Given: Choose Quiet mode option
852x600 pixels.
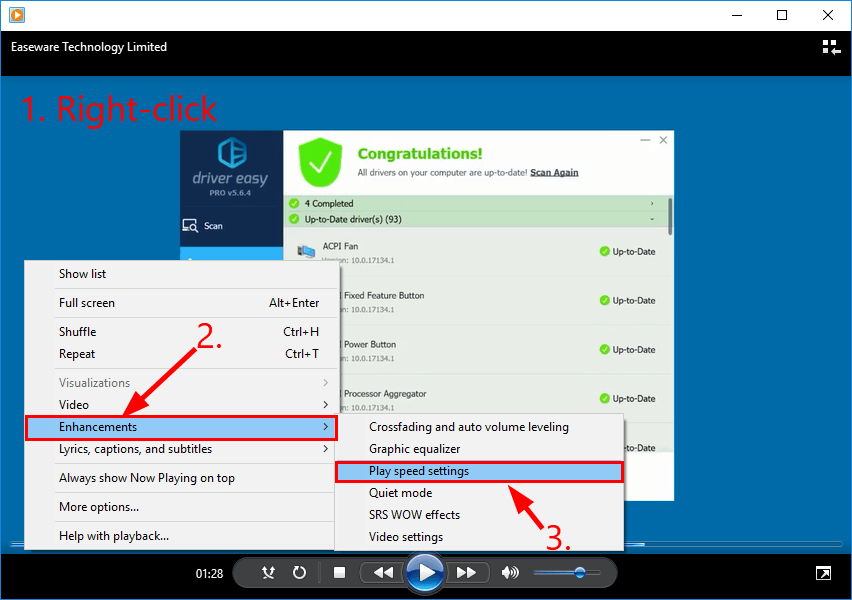Looking at the screenshot, I should coord(479,493).
